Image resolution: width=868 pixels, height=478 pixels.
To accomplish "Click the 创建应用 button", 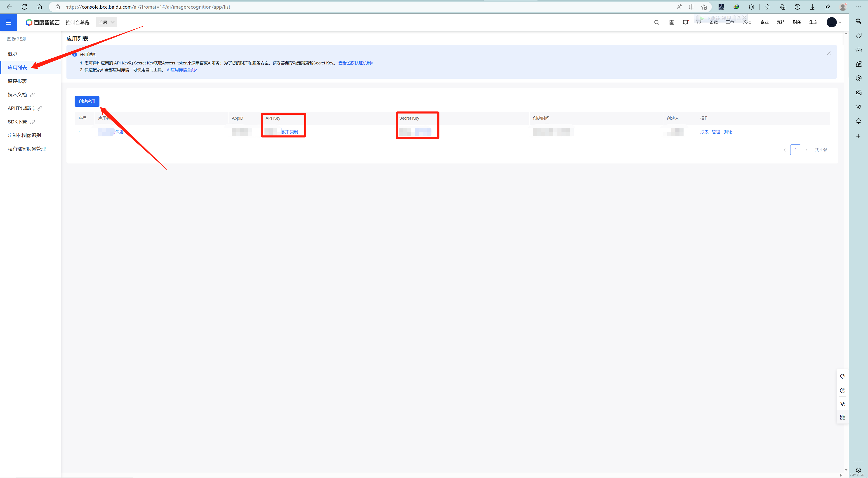I will coord(87,101).
